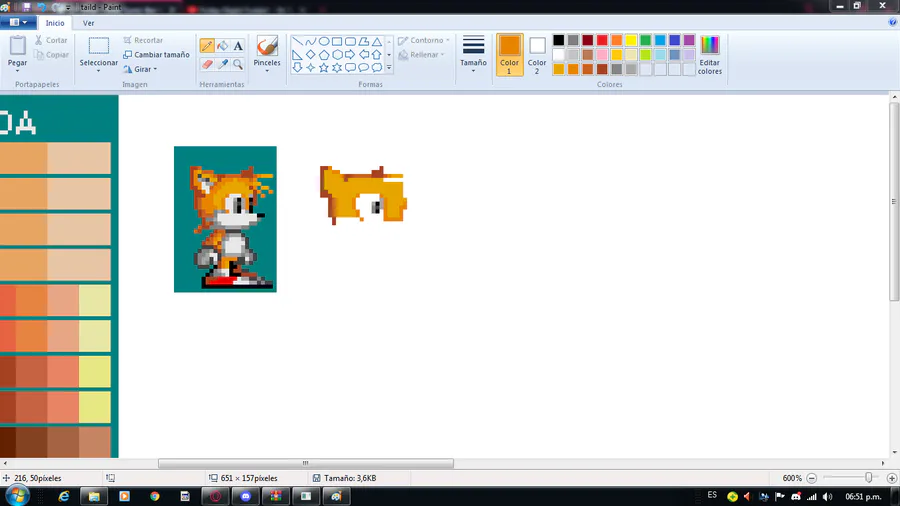Choose the Line shape
This screenshot has height=506, width=900.
(x=297, y=42)
